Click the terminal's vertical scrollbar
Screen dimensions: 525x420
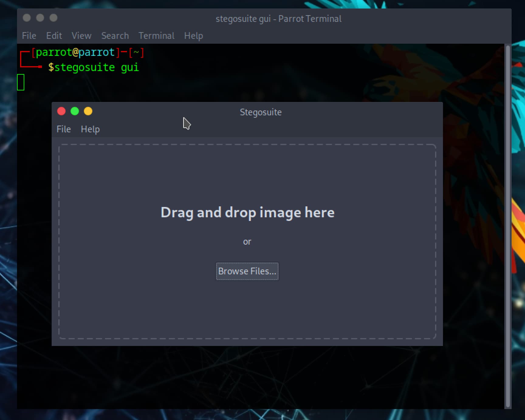point(507,226)
